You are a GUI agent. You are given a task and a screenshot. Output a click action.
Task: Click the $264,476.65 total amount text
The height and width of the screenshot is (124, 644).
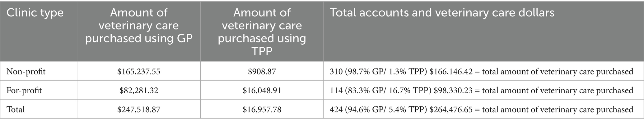tap(450, 109)
